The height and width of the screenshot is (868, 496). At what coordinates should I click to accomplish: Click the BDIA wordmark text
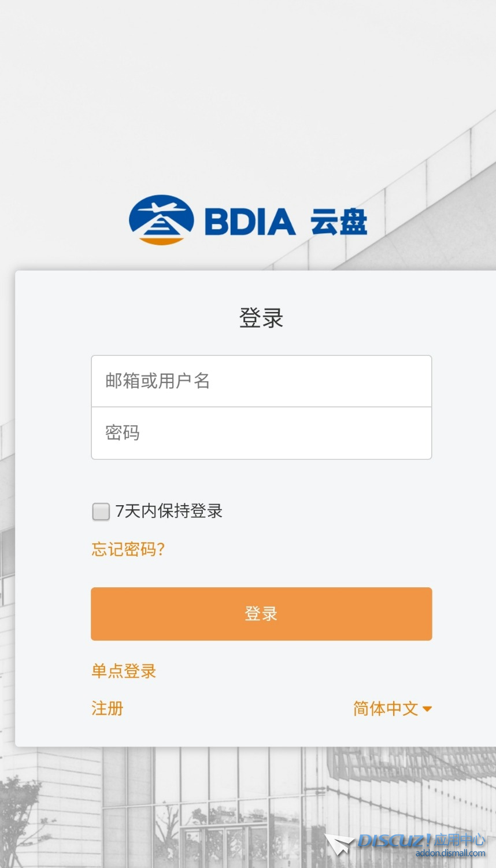tap(250, 222)
